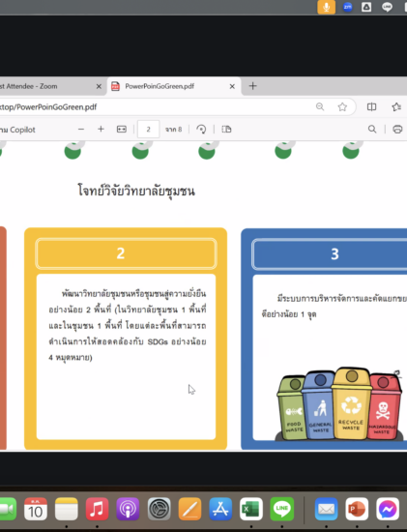The height and width of the screenshot is (532, 407).
Task: Open the favorites list icon
Action: [x=396, y=107]
